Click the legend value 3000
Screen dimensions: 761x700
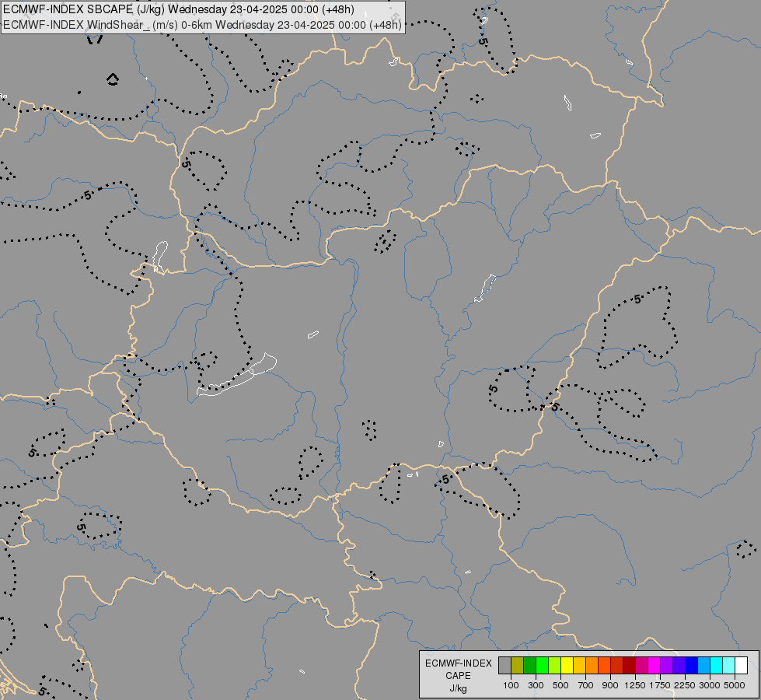point(710,685)
